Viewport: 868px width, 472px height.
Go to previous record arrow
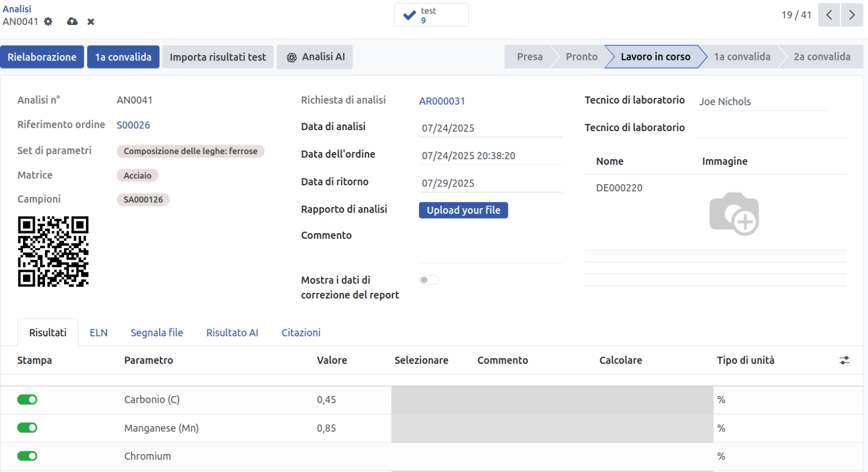(x=828, y=15)
